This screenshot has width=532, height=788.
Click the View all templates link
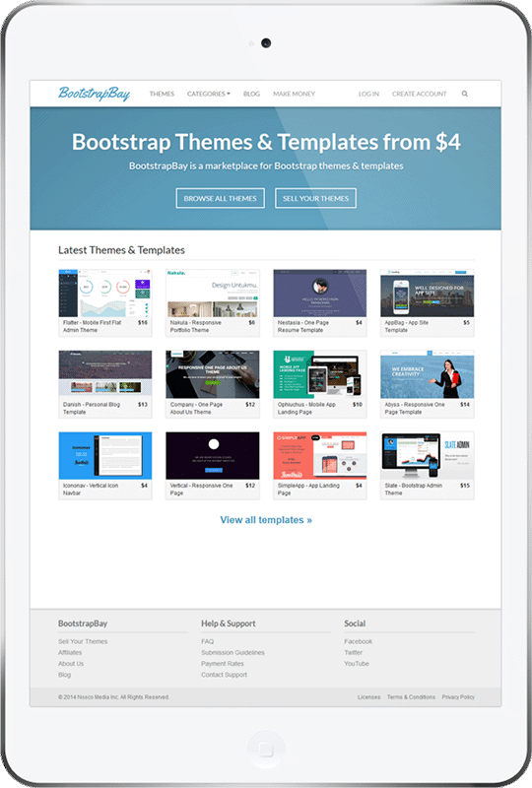[266, 520]
